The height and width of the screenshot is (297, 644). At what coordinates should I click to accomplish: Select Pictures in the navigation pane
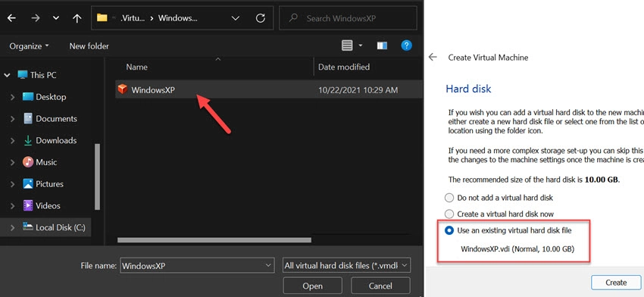pyautogui.click(x=50, y=184)
